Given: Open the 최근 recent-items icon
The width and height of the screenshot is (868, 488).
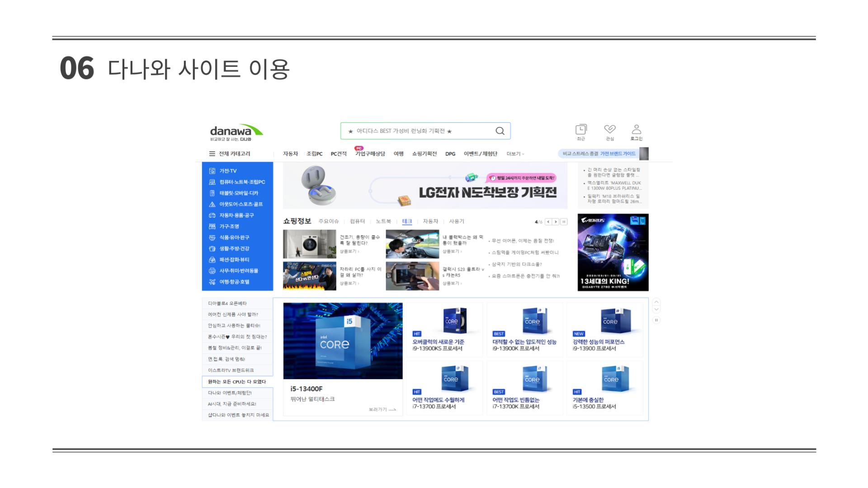Looking at the screenshot, I should 581,130.
